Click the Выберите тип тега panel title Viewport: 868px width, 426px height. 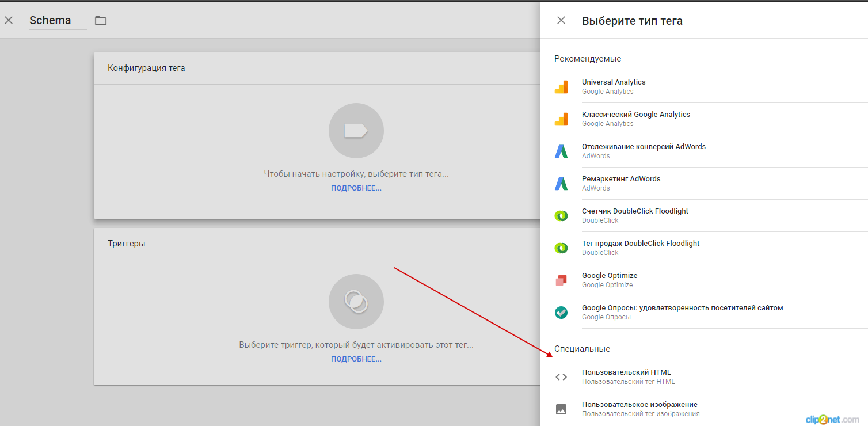tap(632, 21)
